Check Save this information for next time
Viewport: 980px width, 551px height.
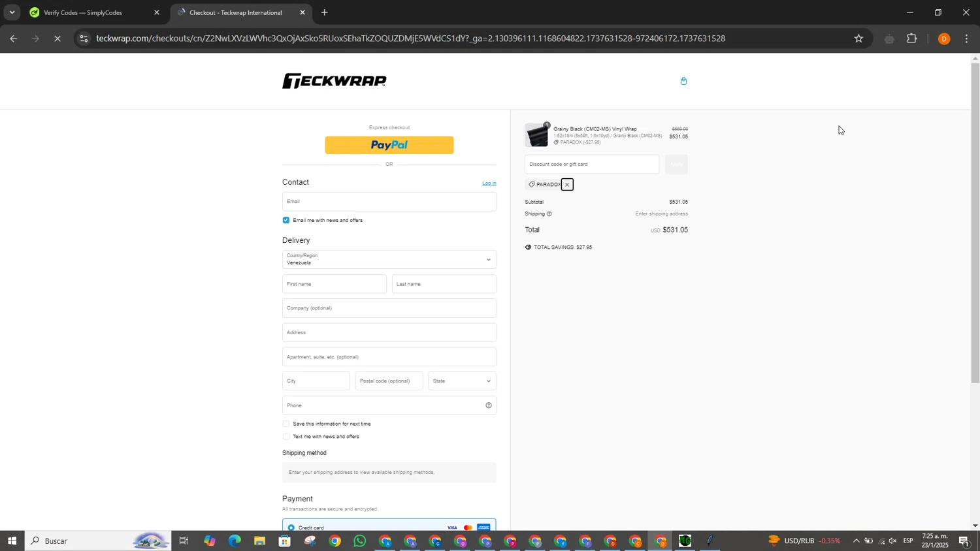pyautogui.click(x=286, y=424)
